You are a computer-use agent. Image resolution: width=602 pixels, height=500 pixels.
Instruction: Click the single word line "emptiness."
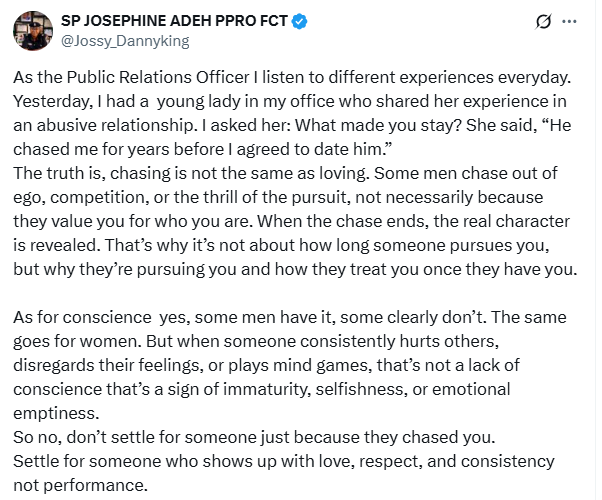tap(56, 413)
